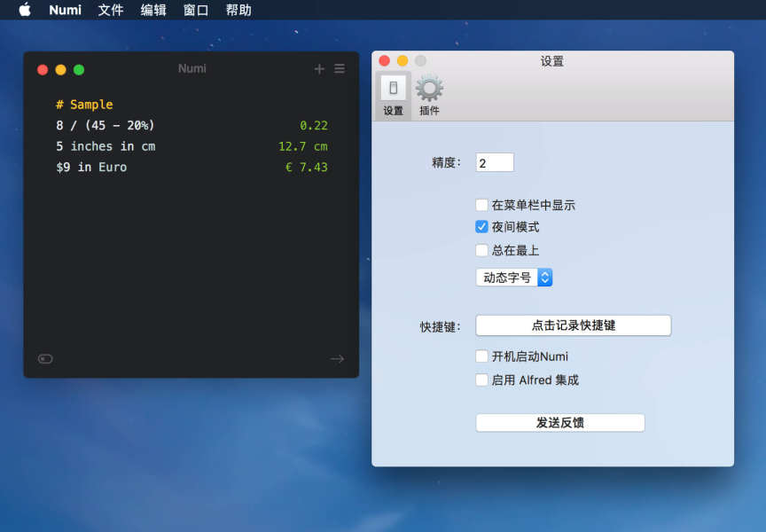
Task: Enable 在菜单栏中显示 checkbox
Action: (x=481, y=205)
